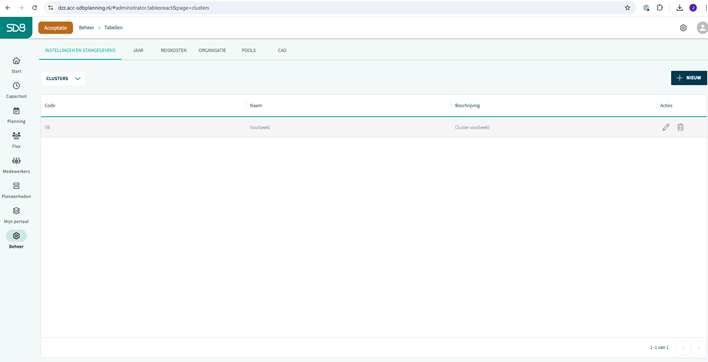Open the Start page in sidebar
The width and height of the screenshot is (708, 362).
tap(16, 65)
